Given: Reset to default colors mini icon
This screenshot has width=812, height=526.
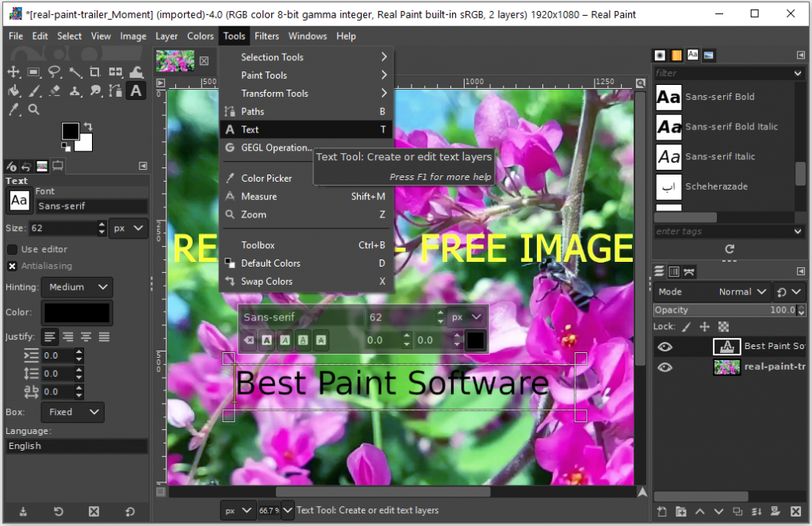Looking at the screenshot, I should tap(67, 148).
